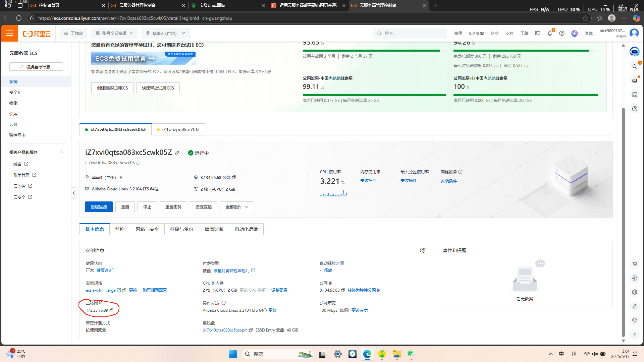This screenshot has height=362, width=644.
Task: Open the ECS free trial tips banner
Action: pyautogui.click(x=143, y=58)
